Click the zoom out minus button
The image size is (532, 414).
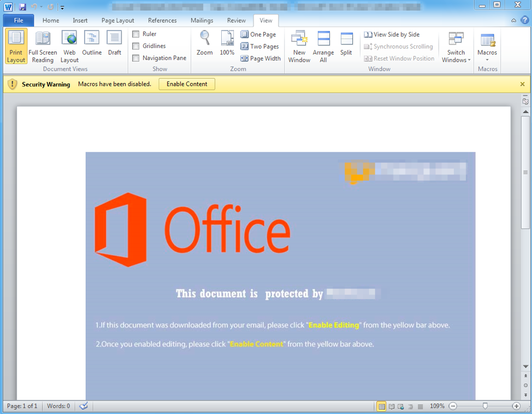tap(453, 406)
